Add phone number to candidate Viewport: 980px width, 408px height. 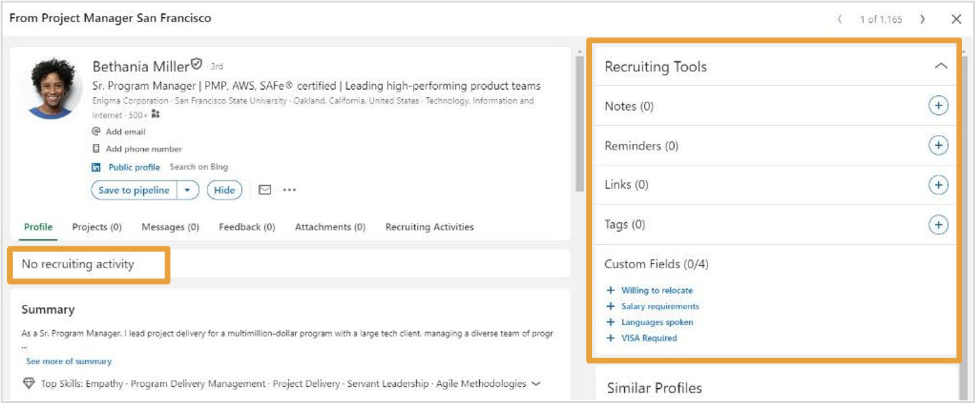[144, 149]
